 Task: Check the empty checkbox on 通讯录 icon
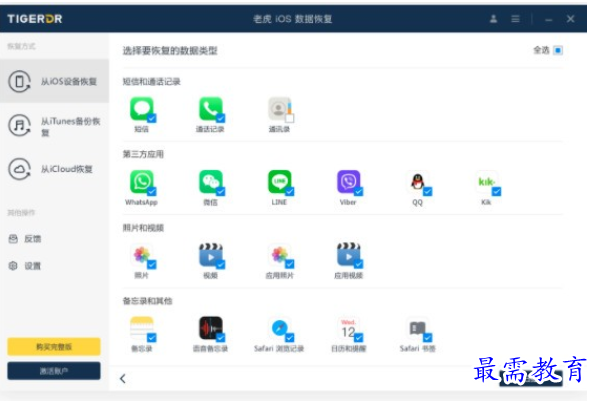pos(290,118)
